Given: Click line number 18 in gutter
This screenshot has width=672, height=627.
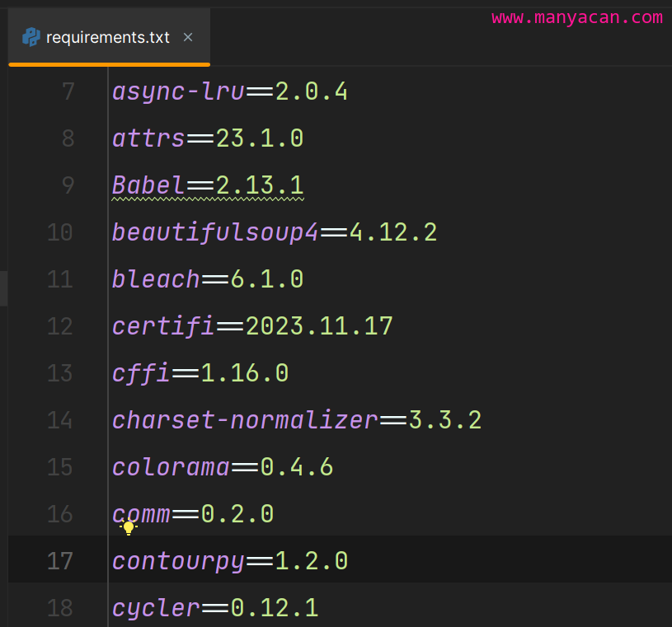Looking at the screenshot, I should tap(60, 607).
